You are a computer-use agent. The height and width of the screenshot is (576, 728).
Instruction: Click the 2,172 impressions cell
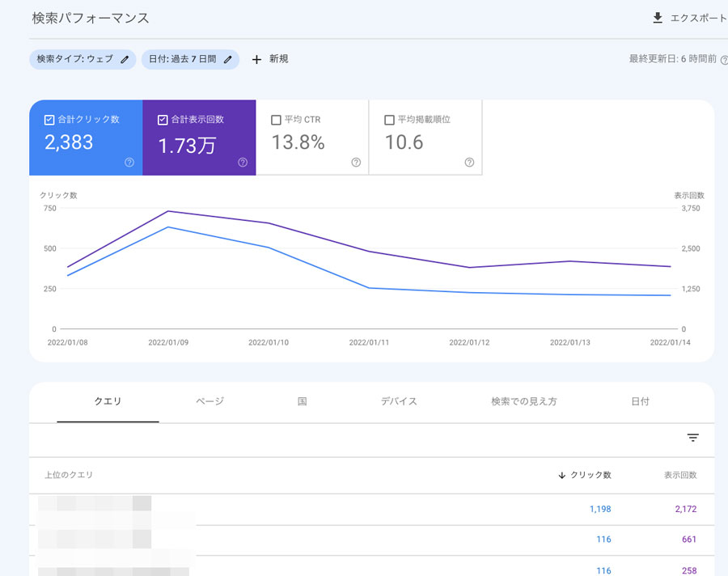pos(686,509)
